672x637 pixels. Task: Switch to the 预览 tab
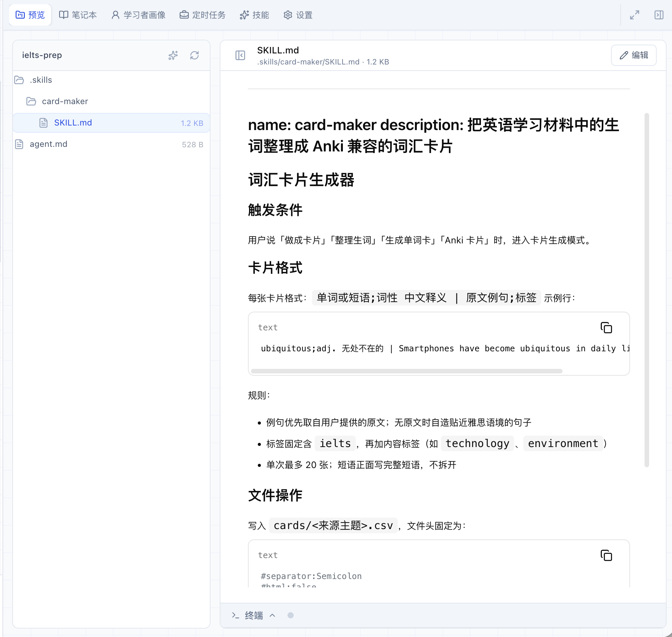30,15
